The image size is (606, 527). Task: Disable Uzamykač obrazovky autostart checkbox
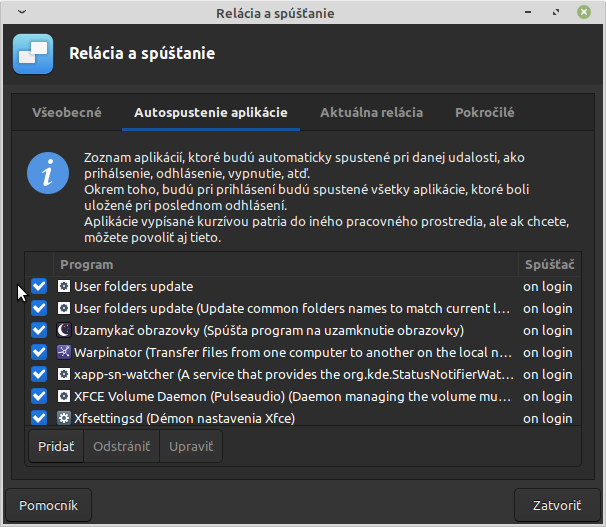pyautogui.click(x=39, y=330)
